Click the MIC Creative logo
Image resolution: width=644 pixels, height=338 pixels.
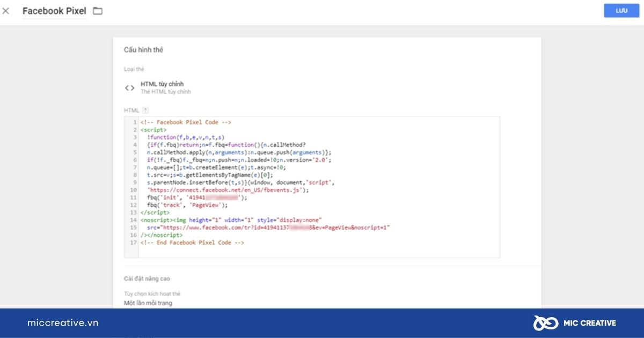click(x=575, y=323)
